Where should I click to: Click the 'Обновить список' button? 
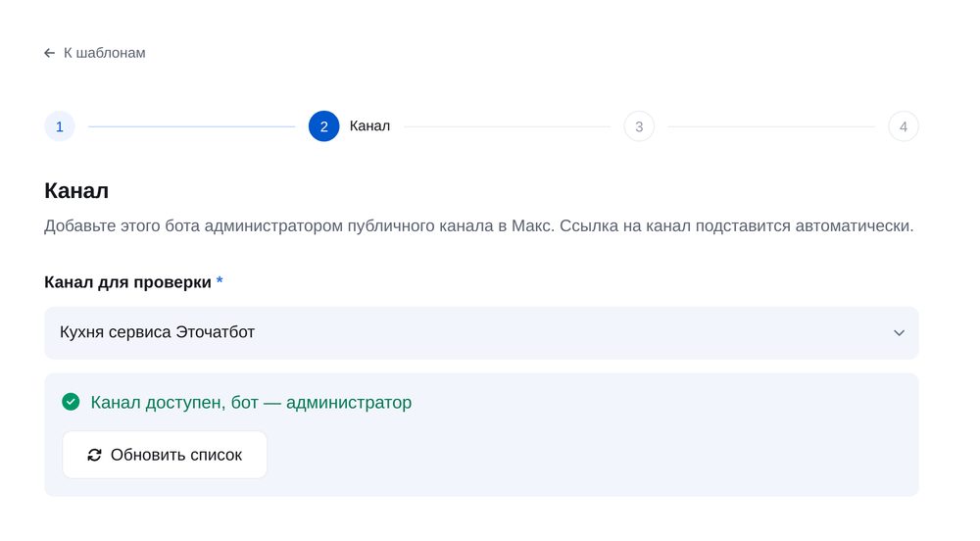pos(165,455)
